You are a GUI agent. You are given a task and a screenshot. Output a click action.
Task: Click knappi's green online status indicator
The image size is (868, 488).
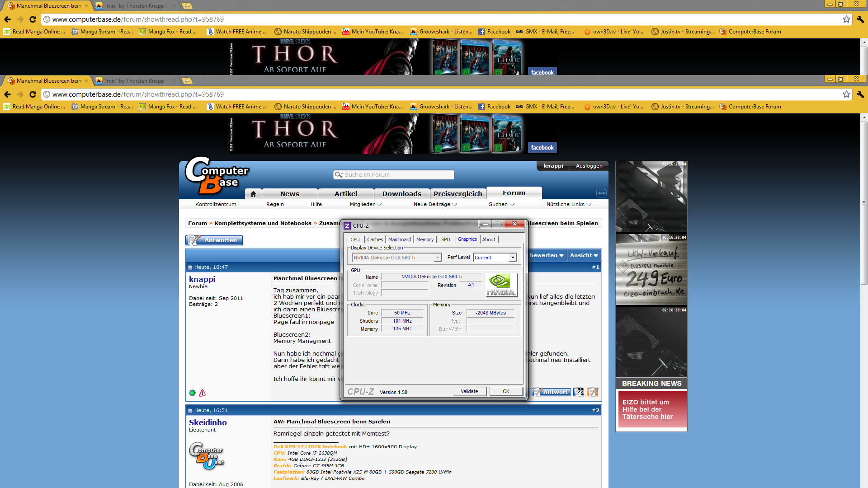pyautogui.click(x=192, y=393)
